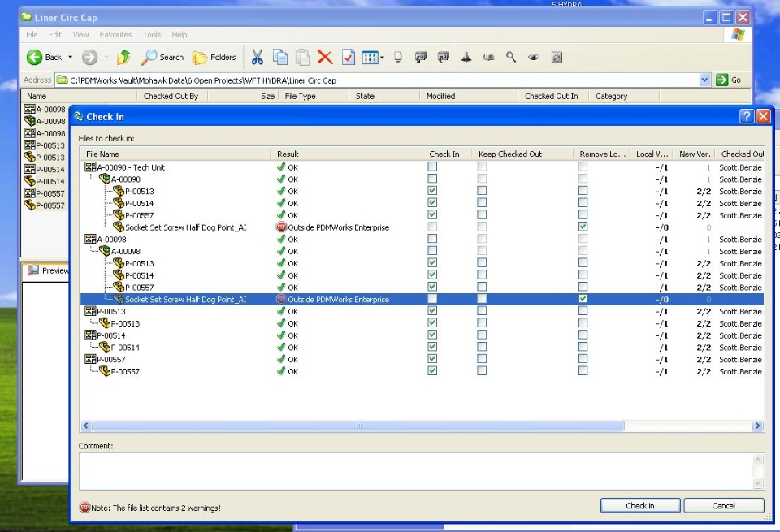Click the STOP icon on the highlighted Socket Set Screw row
Screen dimensions: 780x532
pos(281,300)
